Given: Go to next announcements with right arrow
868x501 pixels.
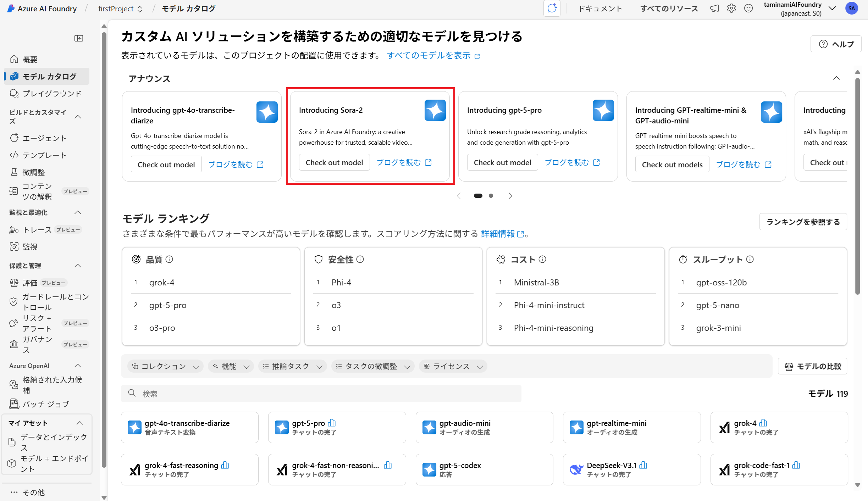Looking at the screenshot, I should 510,196.
